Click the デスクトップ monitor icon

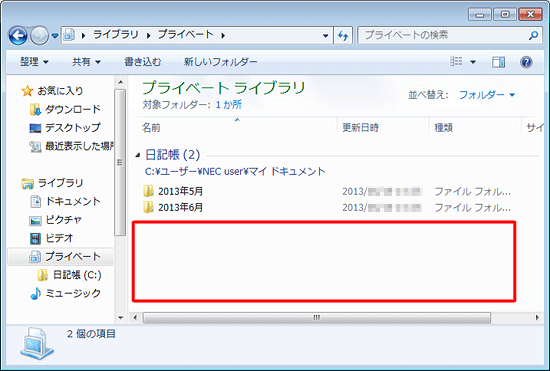pyautogui.click(x=35, y=128)
